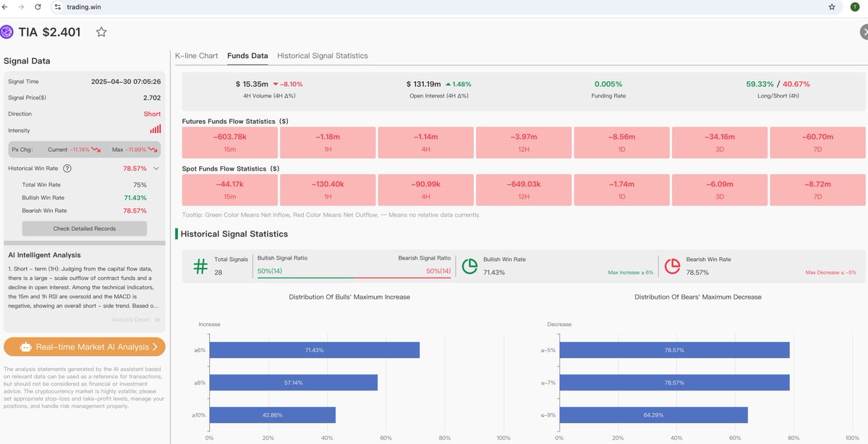Viewport: 868px width, 444px height.
Task: Click the Signal Price value 2.702
Action: [x=152, y=97]
